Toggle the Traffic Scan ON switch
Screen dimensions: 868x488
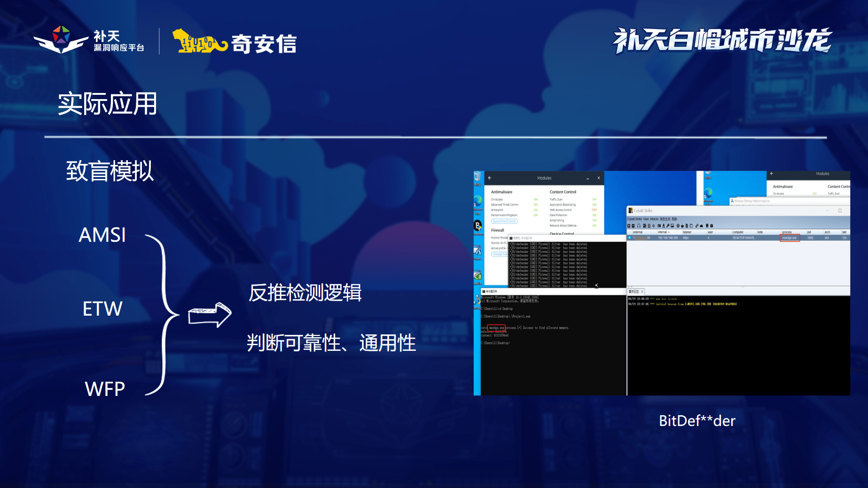pos(594,200)
